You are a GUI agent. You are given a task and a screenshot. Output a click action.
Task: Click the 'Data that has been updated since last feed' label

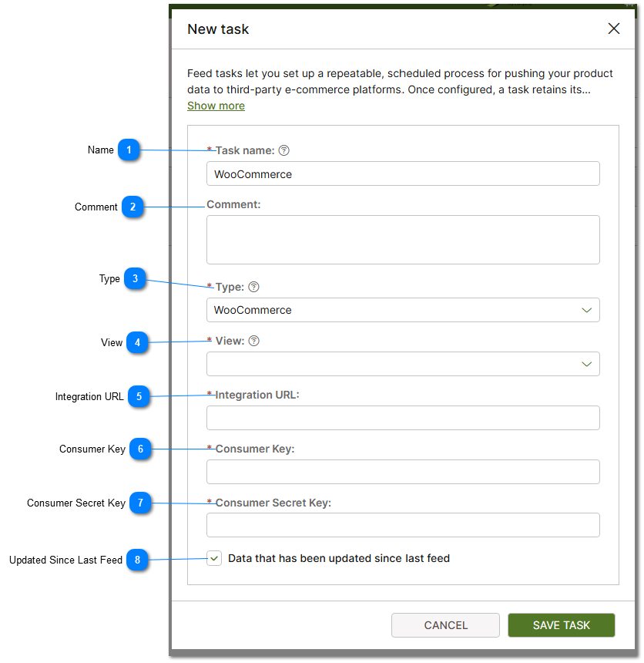tap(339, 559)
